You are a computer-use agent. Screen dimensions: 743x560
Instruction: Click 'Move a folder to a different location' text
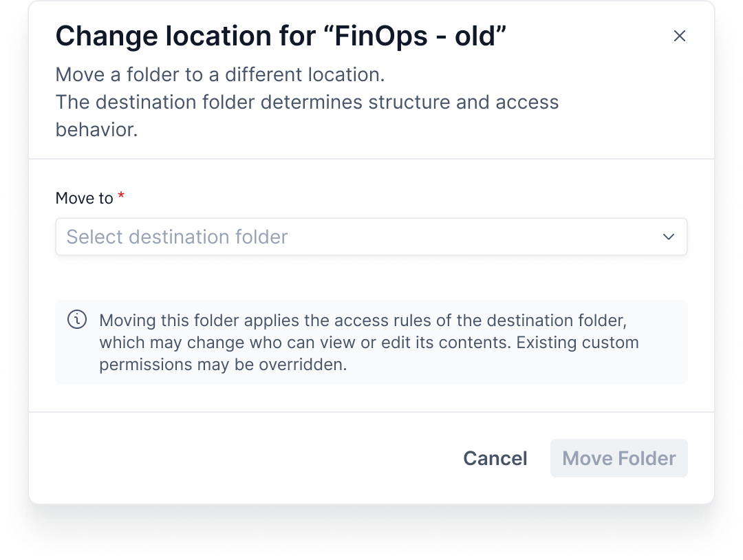click(219, 74)
